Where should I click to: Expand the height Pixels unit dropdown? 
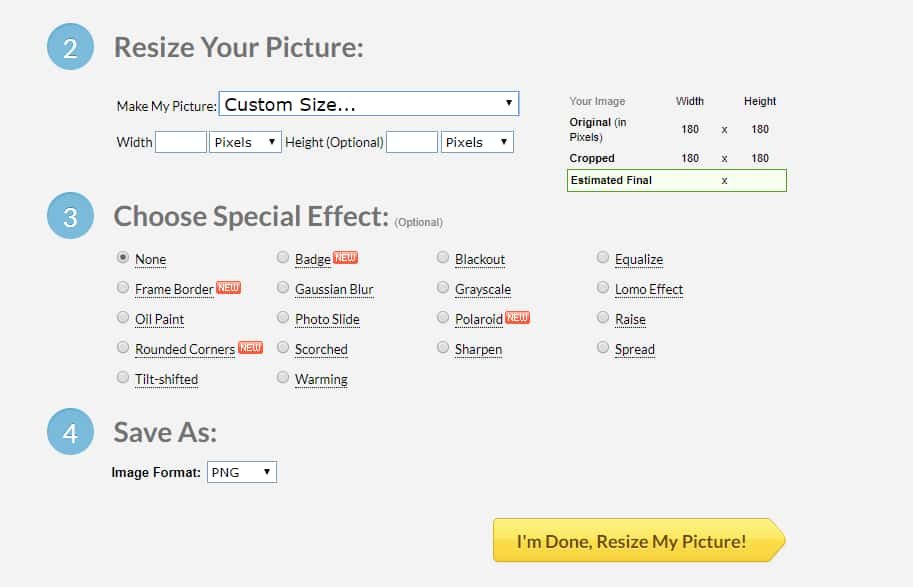pos(477,142)
